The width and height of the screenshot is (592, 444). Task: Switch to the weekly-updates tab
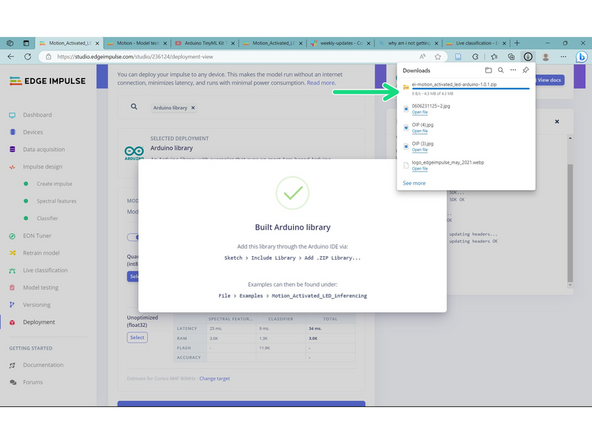tap(341, 43)
